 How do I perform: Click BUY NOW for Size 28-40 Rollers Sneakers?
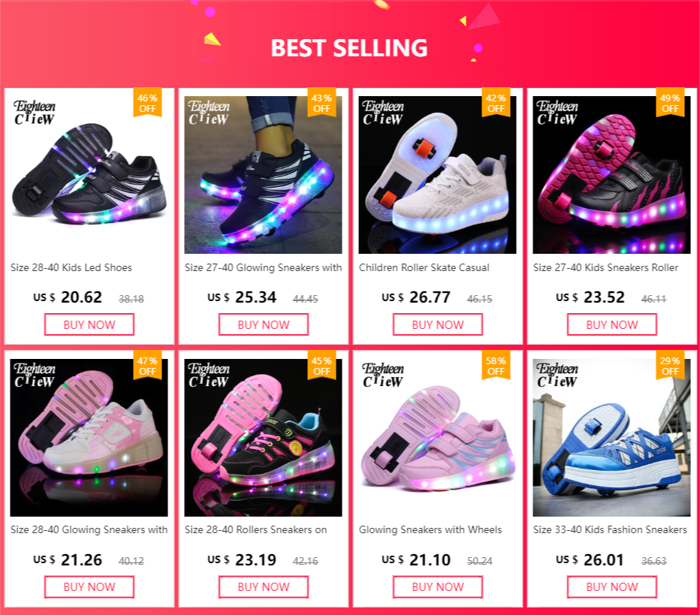pos(264,586)
